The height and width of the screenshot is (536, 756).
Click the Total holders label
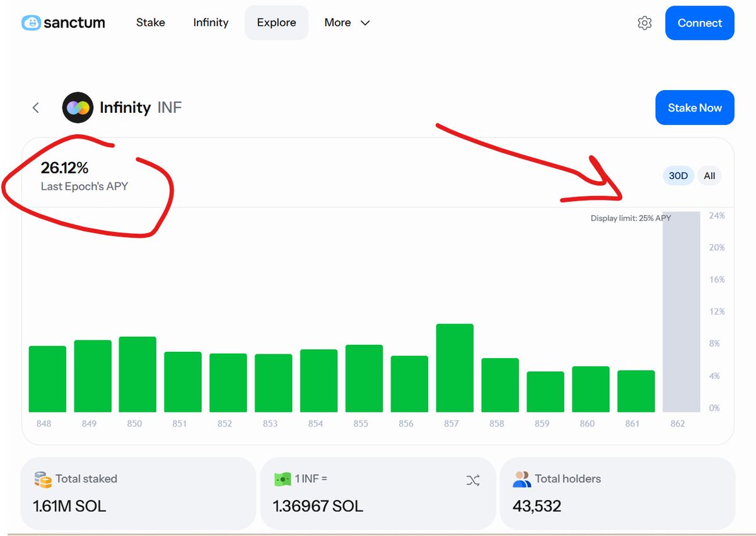tap(568, 479)
